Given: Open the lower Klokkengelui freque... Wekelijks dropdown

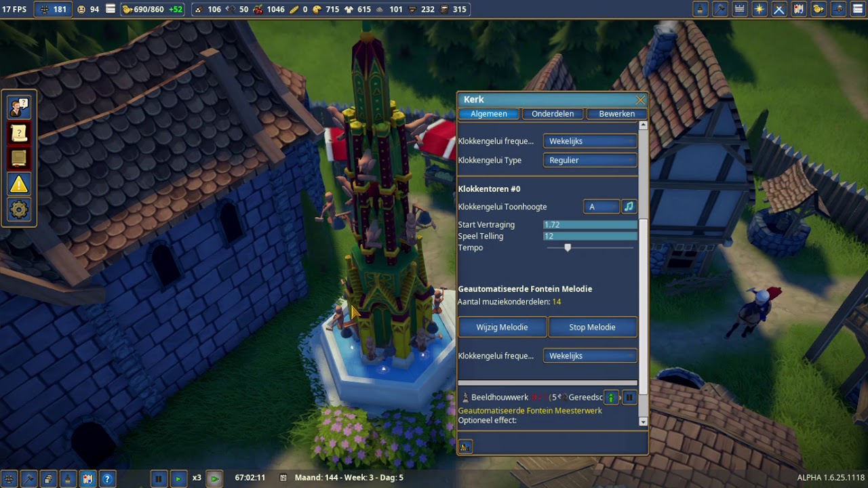Looking at the screenshot, I should [x=590, y=356].
